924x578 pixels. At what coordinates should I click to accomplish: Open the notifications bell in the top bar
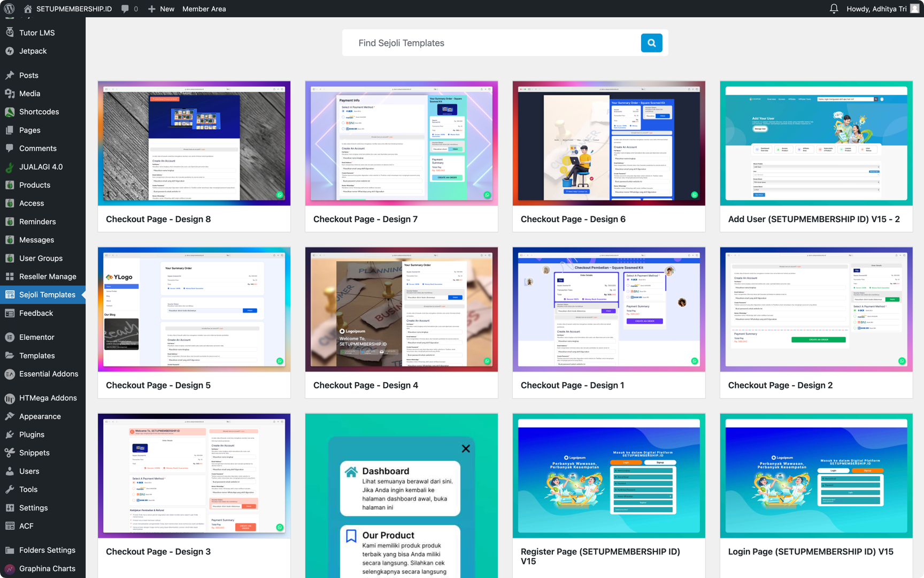pos(834,9)
